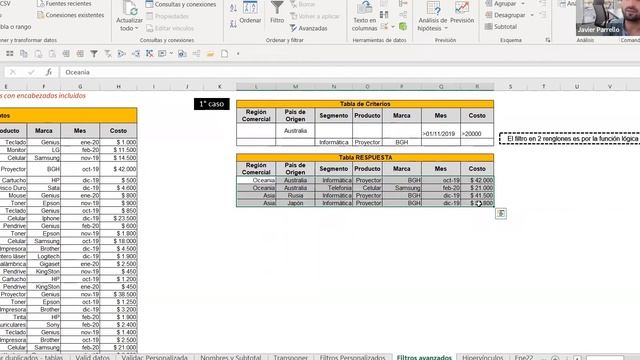Select criteria cell containing Australia
This screenshot has height=360, width=640.
295,131
